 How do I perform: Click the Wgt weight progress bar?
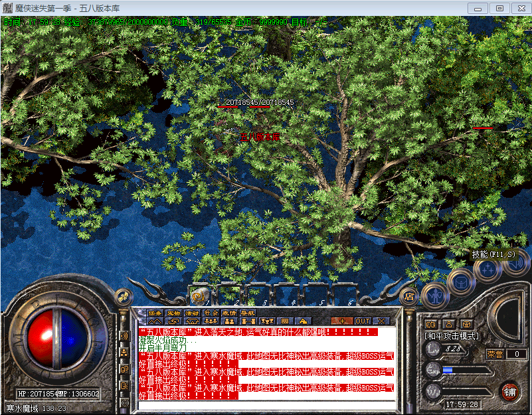[466, 392]
